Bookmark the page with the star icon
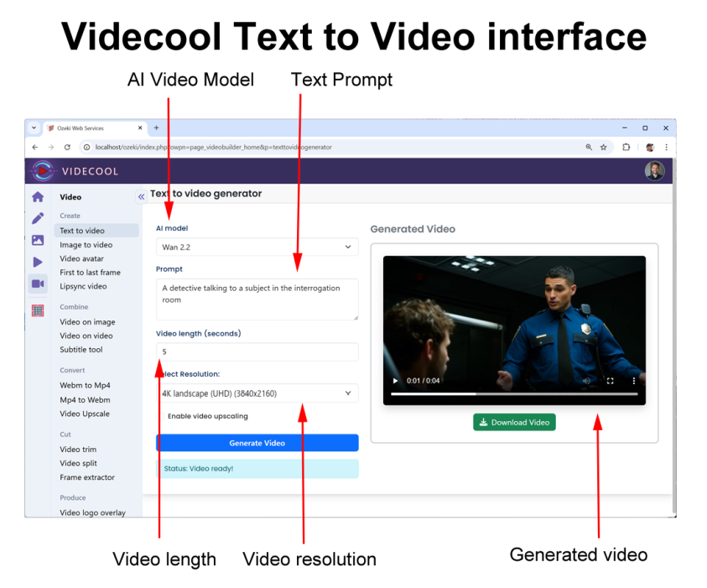Viewport: 707px width, 588px height. [x=603, y=147]
